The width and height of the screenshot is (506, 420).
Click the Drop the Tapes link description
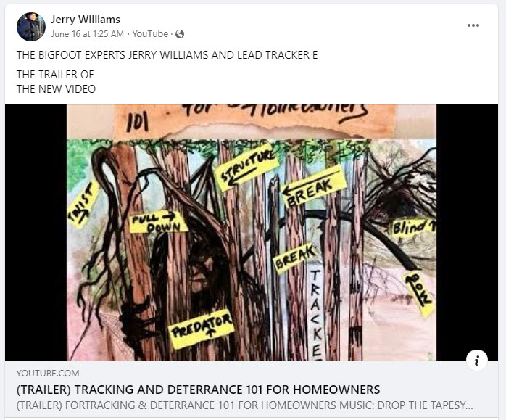244,405
